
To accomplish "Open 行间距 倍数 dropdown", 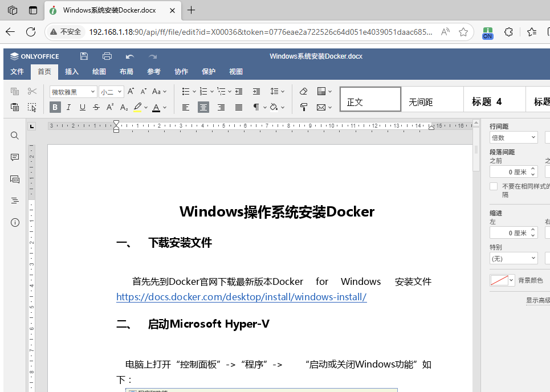I will coord(514,138).
